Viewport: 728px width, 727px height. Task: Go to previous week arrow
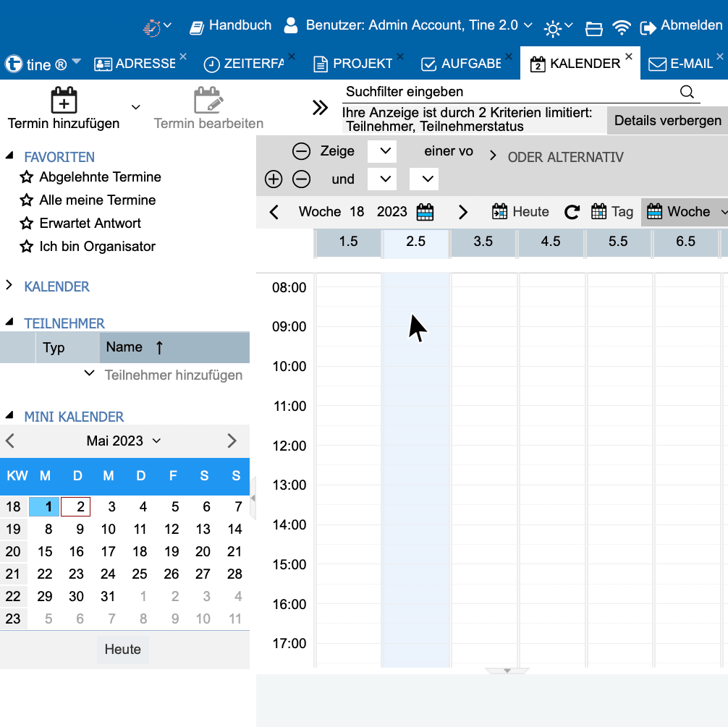pyautogui.click(x=274, y=212)
